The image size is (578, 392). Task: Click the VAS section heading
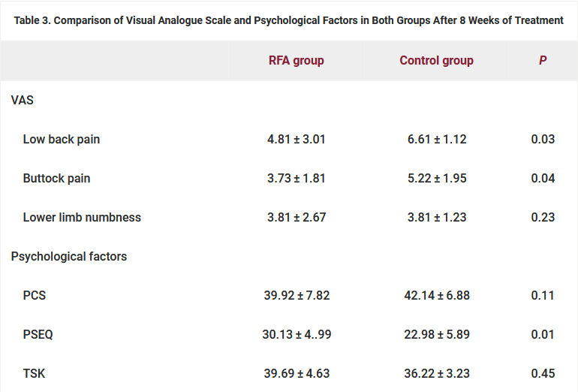[23, 100]
